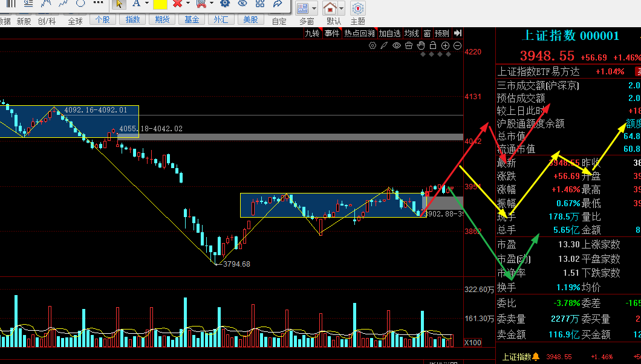Click the 窗 window button
This screenshot has width=641, height=364.
click(x=427, y=33)
